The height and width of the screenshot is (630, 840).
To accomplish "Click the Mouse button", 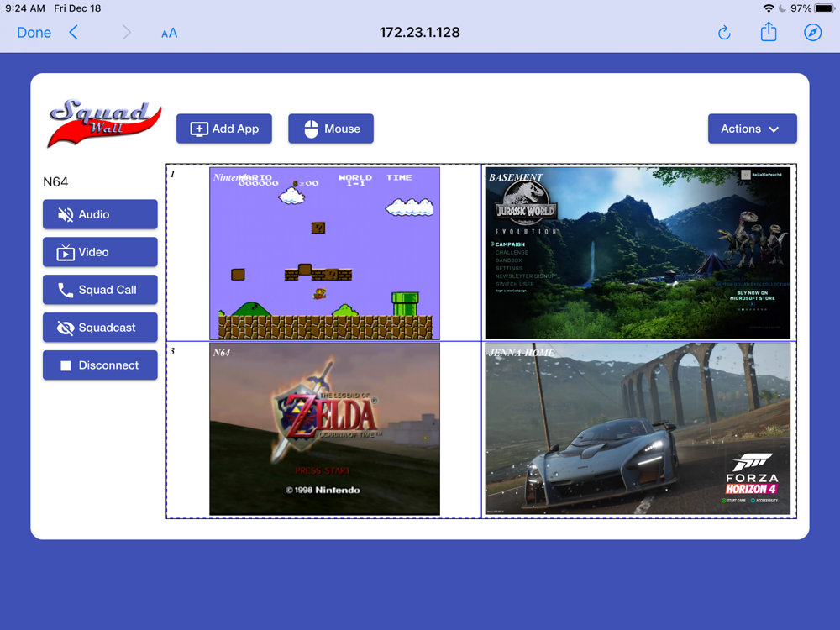I will tap(330, 129).
